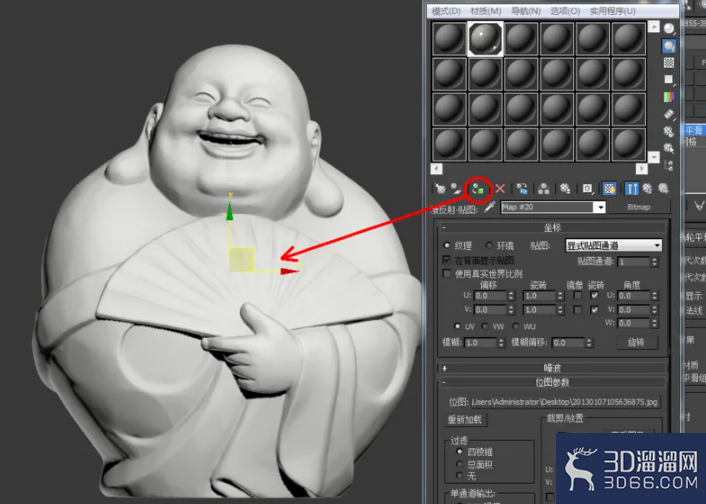Click the bitmap file path button
The height and width of the screenshot is (504, 706).
click(566, 402)
